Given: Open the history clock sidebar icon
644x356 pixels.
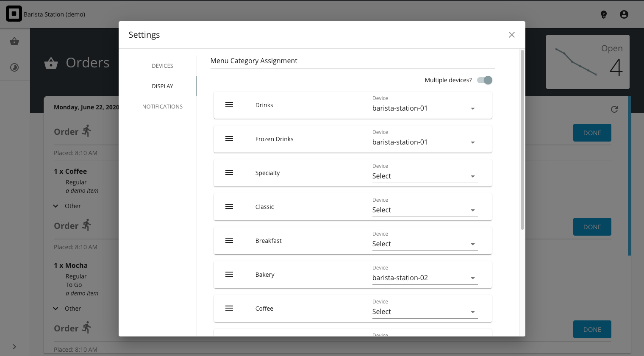Looking at the screenshot, I should [x=14, y=67].
